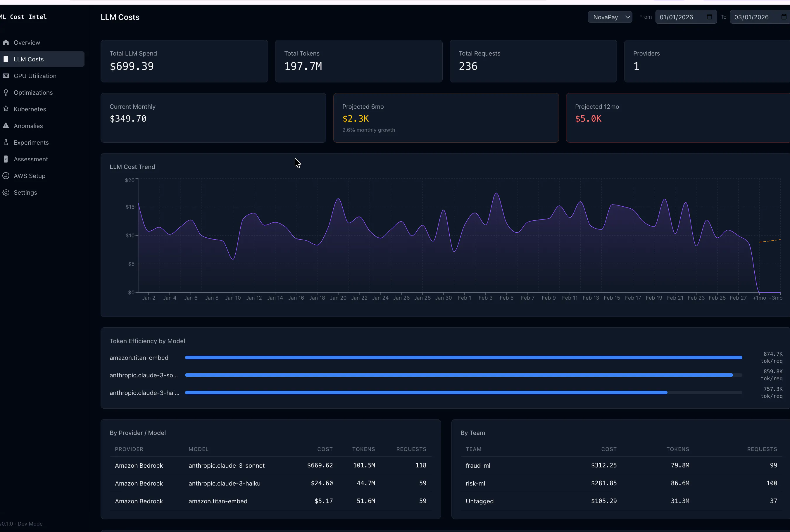This screenshot has height=532, width=790.
Task: Click the Projected 12mo $5.0K value
Action: pyautogui.click(x=588, y=118)
